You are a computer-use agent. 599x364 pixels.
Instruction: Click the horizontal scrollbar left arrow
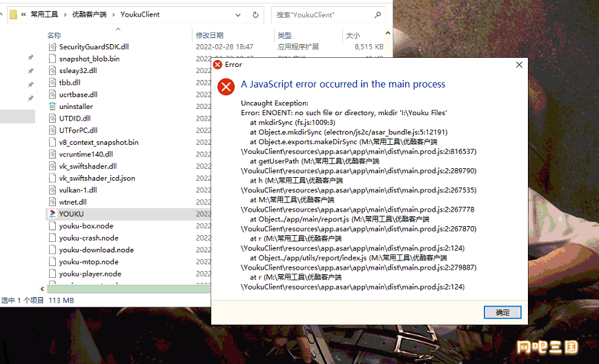[x=42, y=289]
